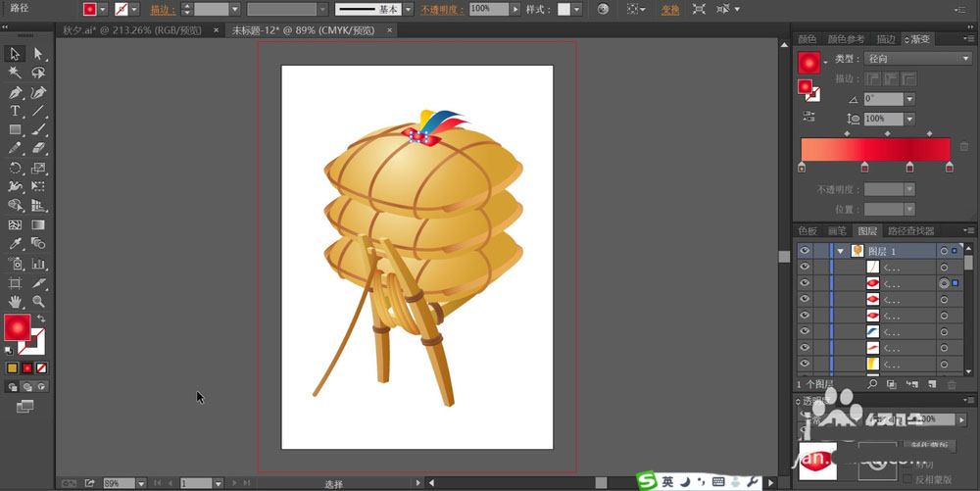Select the Column Graph tool

pyautogui.click(x=38, y=264)
